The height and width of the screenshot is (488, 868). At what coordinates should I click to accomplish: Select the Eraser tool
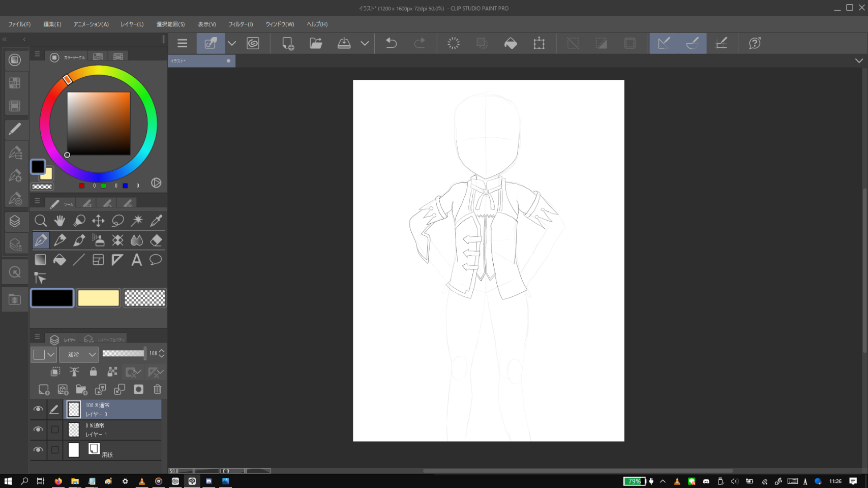156,240
